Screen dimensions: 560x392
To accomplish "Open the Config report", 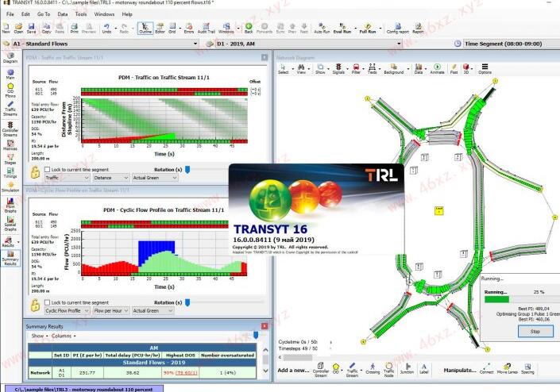I will point(397,29).
